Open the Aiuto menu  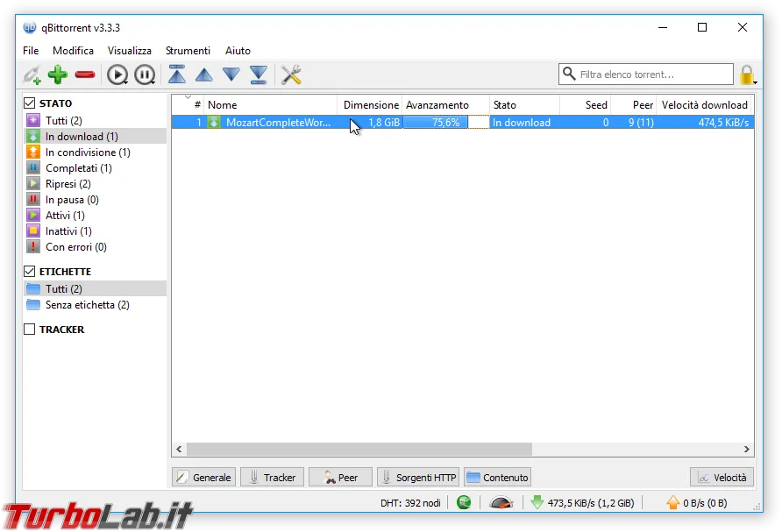pyautogui.click(x=238, y=50)
